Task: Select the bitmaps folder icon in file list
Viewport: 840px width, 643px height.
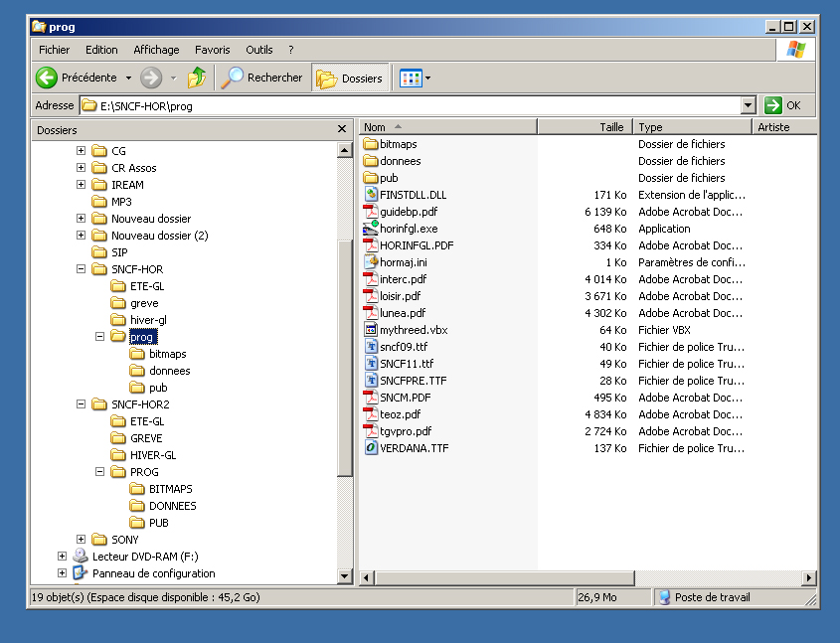Action: 371,143
